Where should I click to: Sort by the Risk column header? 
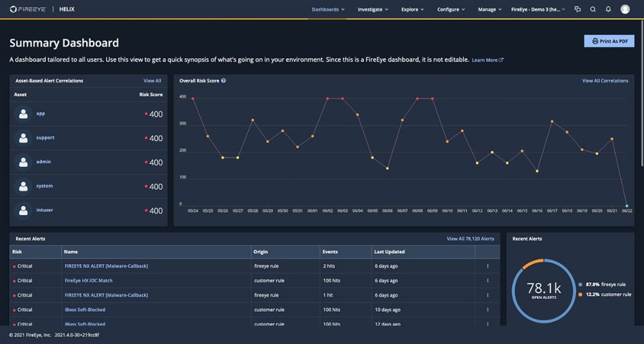pos(35,251)
